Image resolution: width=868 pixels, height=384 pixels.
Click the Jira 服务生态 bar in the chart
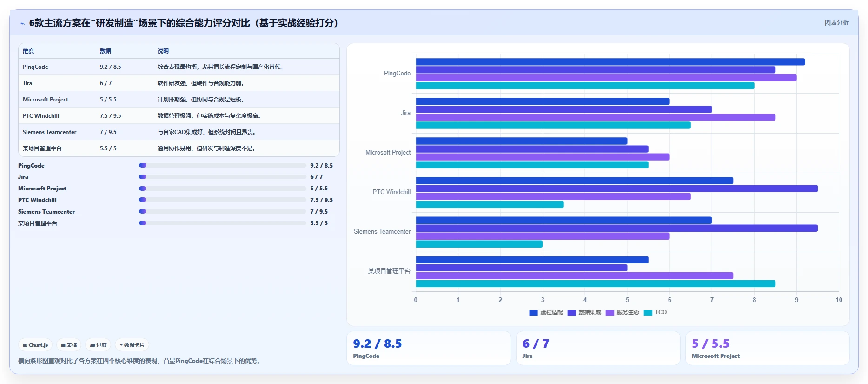coord(596,117)
